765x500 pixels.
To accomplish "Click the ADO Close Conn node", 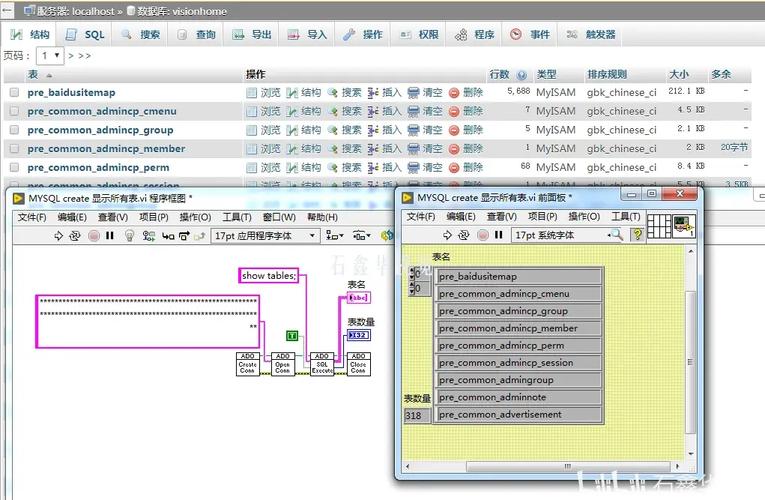I will click(358, 364).
